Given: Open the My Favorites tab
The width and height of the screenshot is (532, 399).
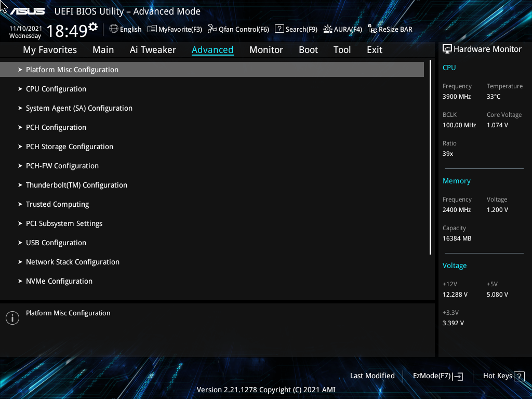Looking at the screenshot, I should click(50, 50).
